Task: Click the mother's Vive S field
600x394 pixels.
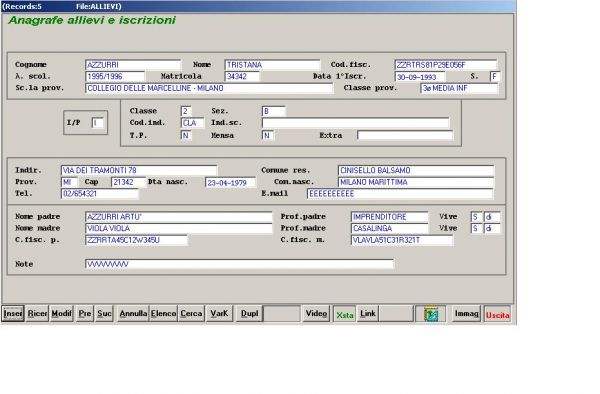Action: coord(476,228)
